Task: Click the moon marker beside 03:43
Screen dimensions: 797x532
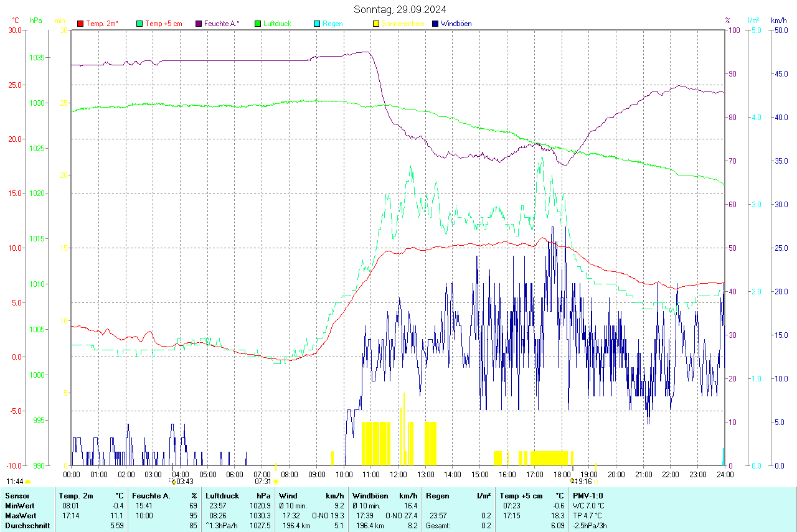Action: pyautogui.click(x=174, y=482)
